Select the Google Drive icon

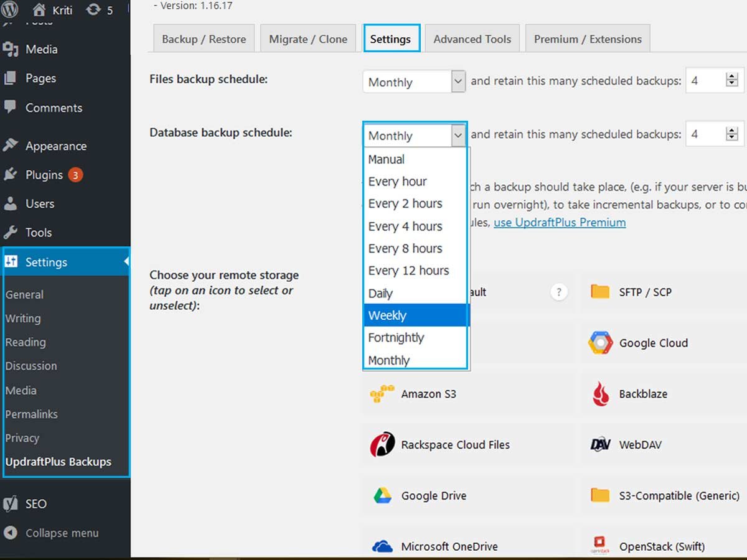coord(382,496)
